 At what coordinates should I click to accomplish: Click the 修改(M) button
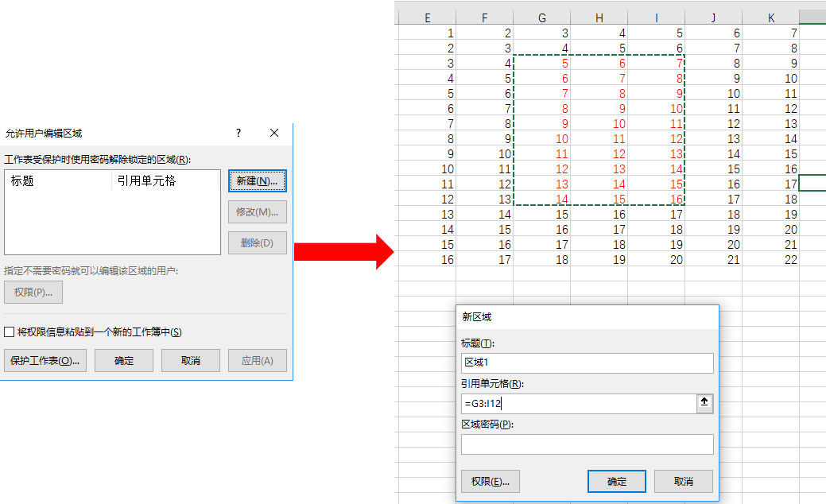257,211
